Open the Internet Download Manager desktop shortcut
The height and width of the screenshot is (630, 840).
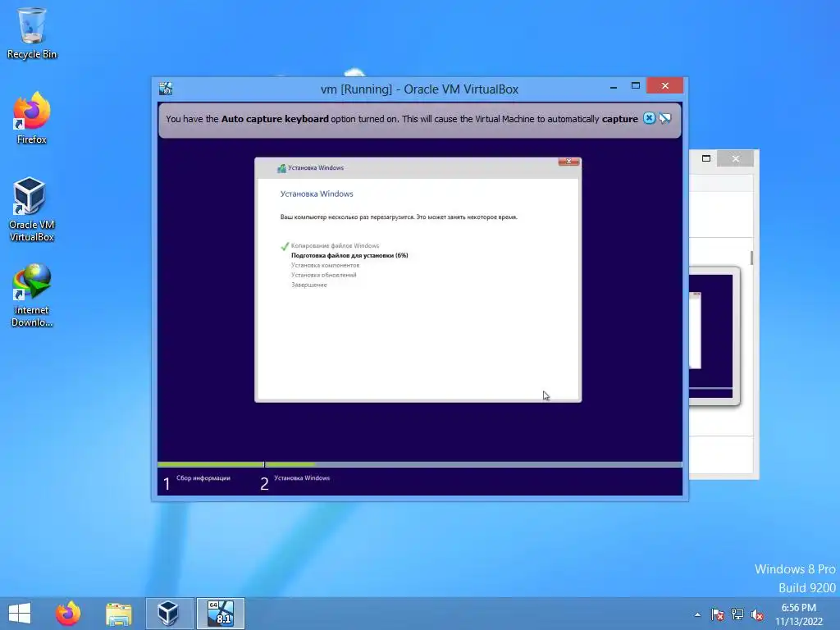32,295
